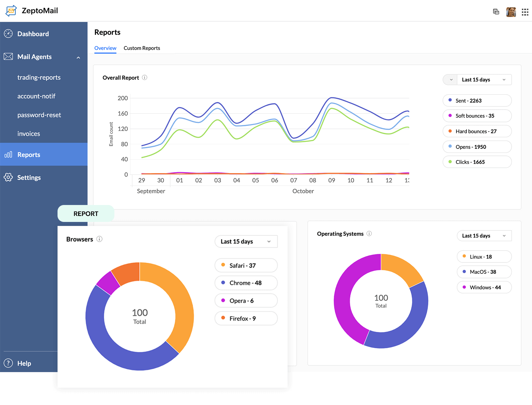
Task: Collapse the Mail Agents sidebar section
Action: pyautogui.click(x=78, y=57)
